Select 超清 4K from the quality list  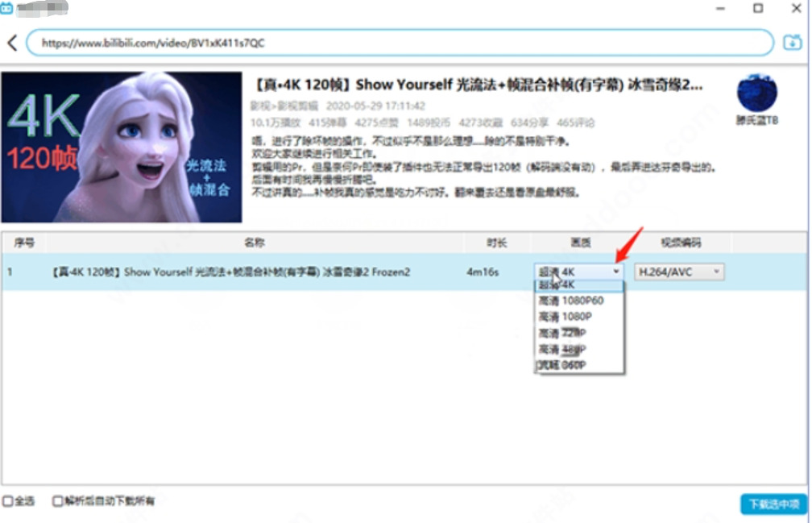pos(579,285)
